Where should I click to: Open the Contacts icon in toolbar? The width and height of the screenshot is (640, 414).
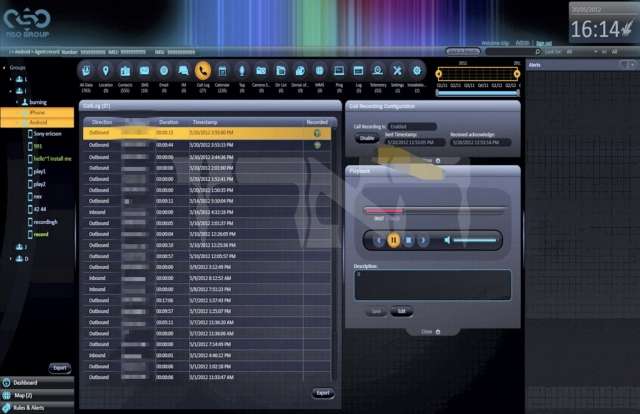point(125,71)
